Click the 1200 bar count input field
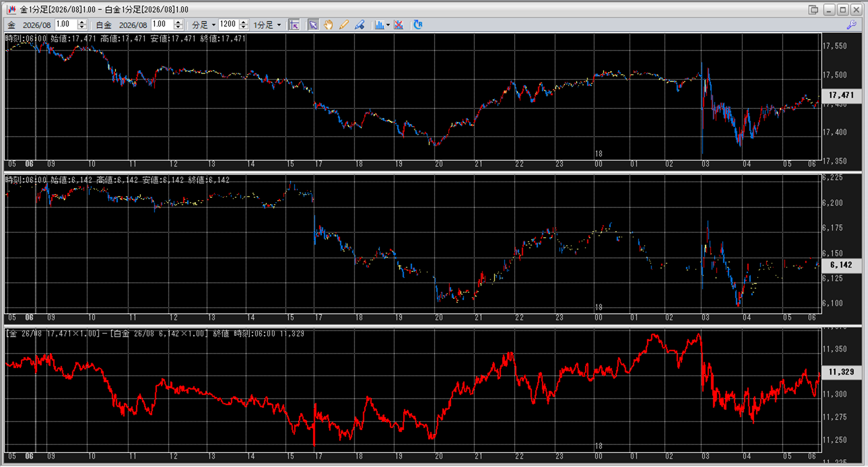This screenshot has height=467, width=868. [x=228, y=25]
